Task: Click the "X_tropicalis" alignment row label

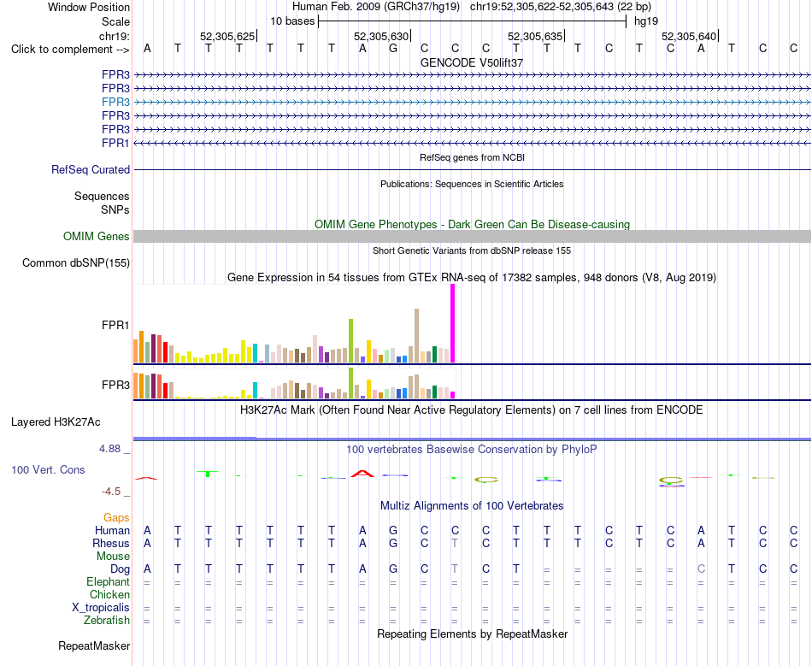Action: pyautogui.click(x=101, y=608)
